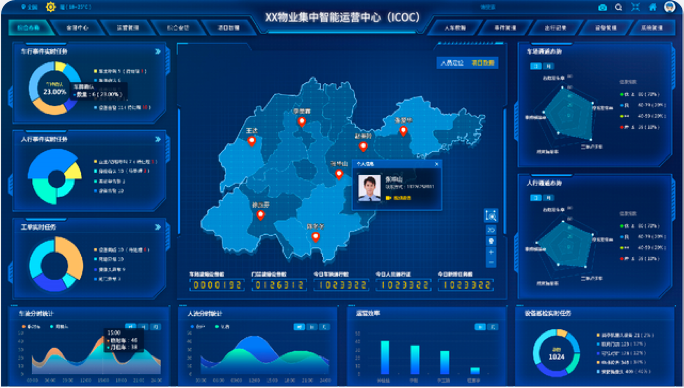The width and height of the screenshot is (684, 388).
Task: Click the marker on the northeastern peninsula
Action: pyautogui.click(x=404, y=131)
